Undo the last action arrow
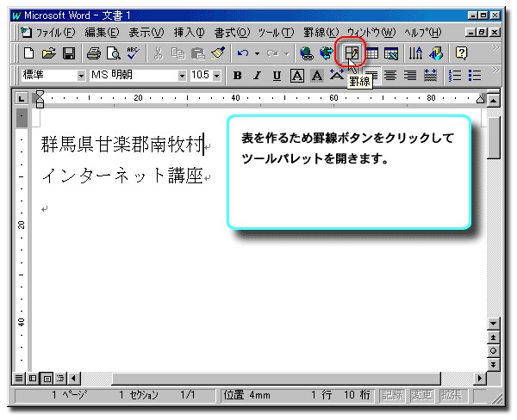Viewport: 517px width, 420px height. [x=243, y=53]
